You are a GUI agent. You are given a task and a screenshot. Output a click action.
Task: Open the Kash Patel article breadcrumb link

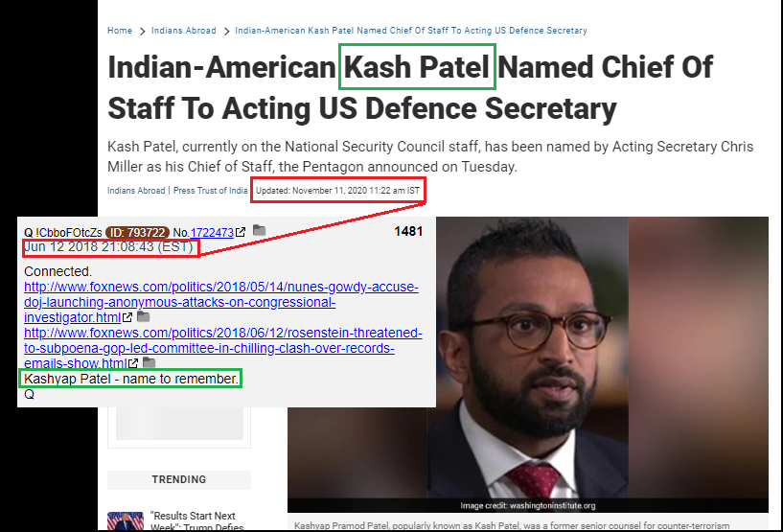(411, 31)
